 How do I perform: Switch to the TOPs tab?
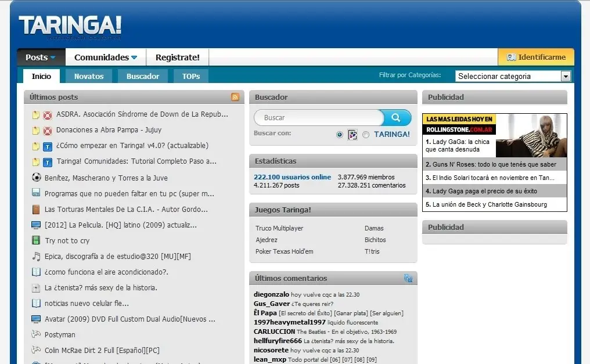pos(191,76)
